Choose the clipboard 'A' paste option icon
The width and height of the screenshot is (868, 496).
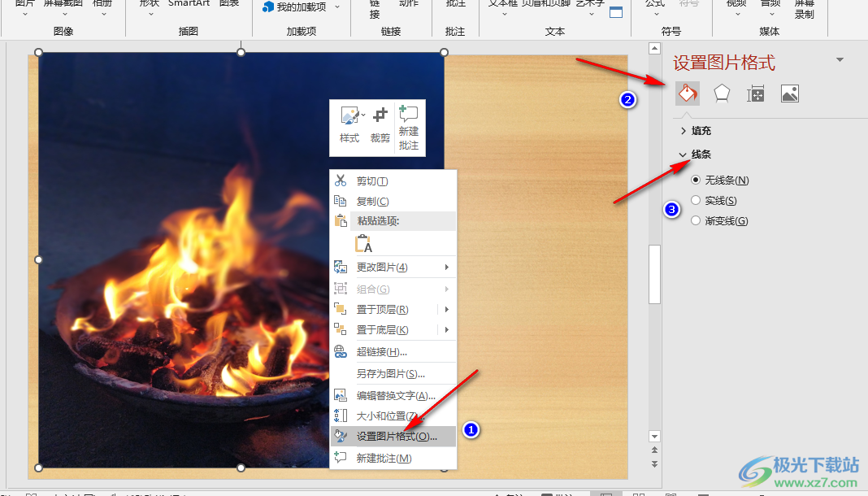(x=363, y=244)
